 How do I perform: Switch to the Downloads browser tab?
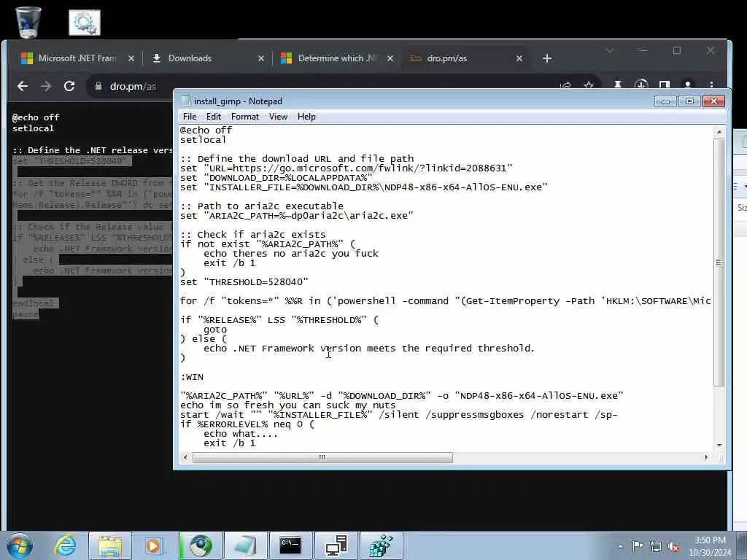(190, 58)
